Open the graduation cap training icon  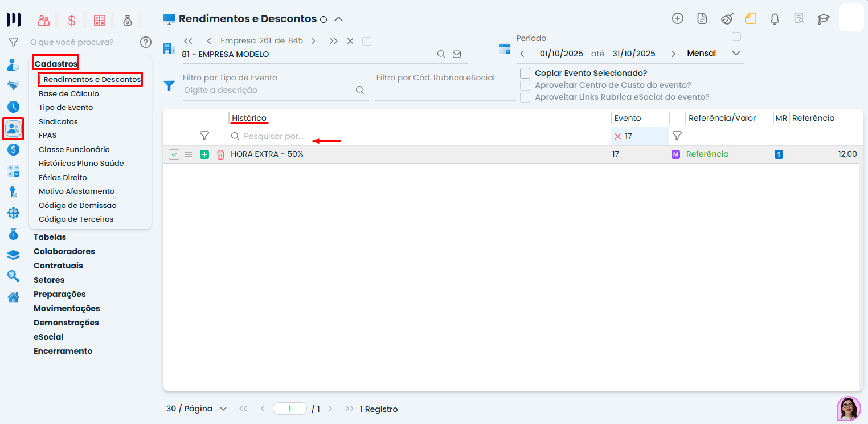click(824, 19)
